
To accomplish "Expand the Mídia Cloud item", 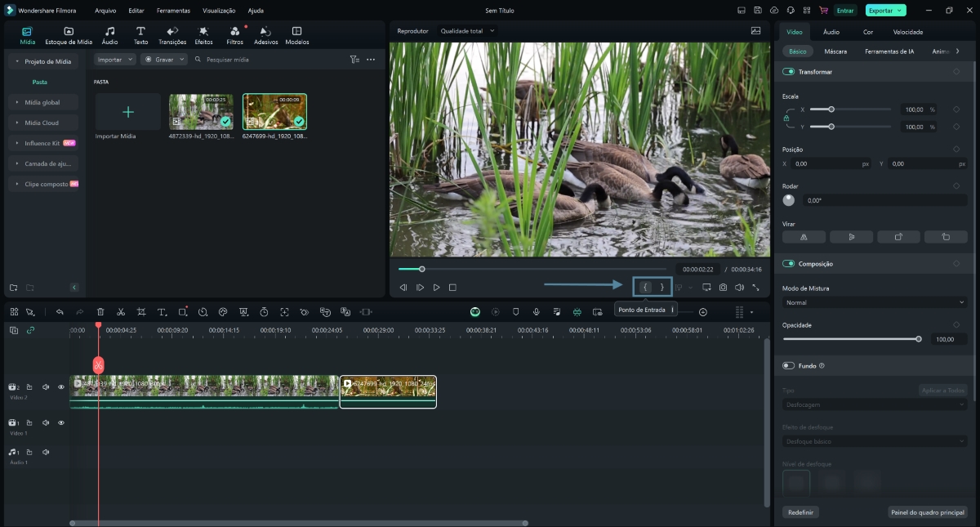I will tap(17, 123).
